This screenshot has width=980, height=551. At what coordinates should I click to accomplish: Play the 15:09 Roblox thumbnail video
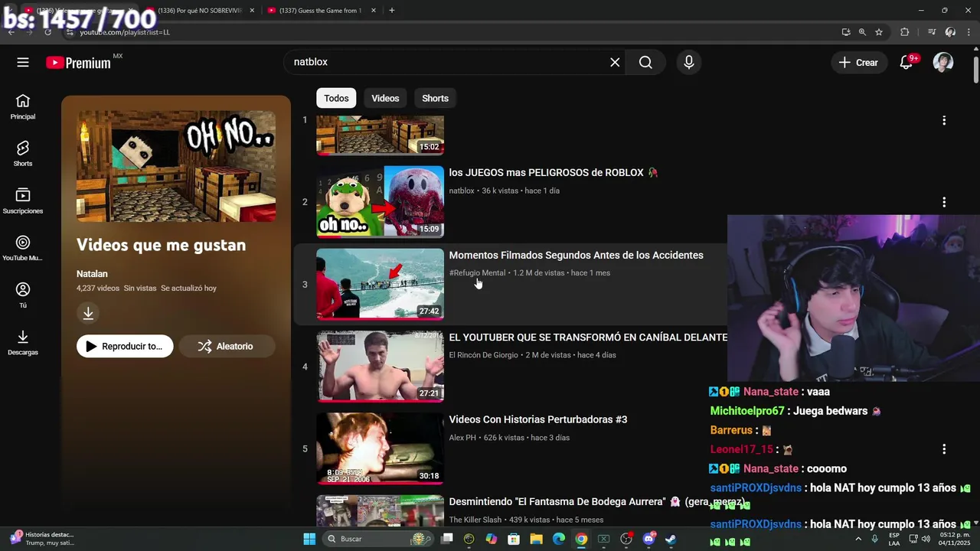pyautogui.click(x=380, y=202)
